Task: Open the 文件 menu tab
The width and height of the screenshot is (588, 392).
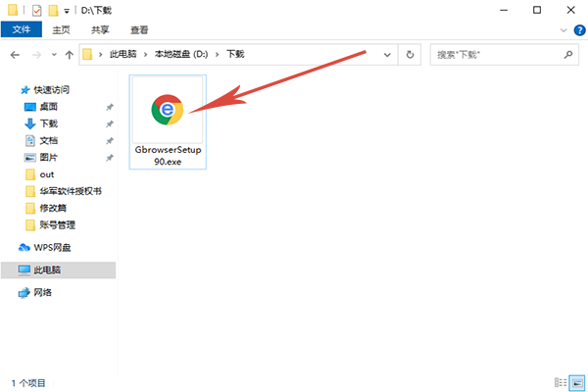Action: [22, 29]
